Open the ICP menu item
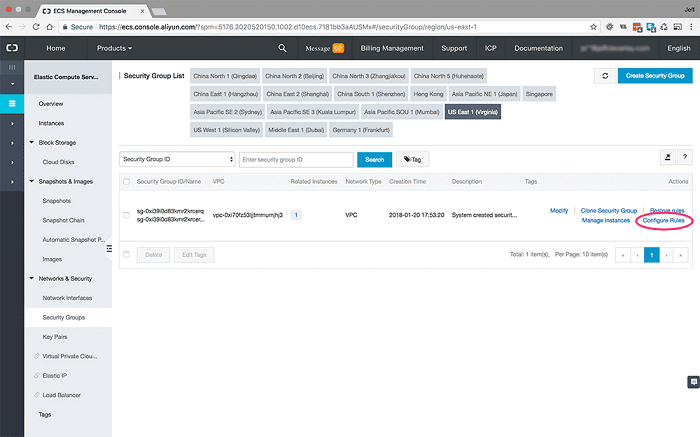 coord(491,48)
